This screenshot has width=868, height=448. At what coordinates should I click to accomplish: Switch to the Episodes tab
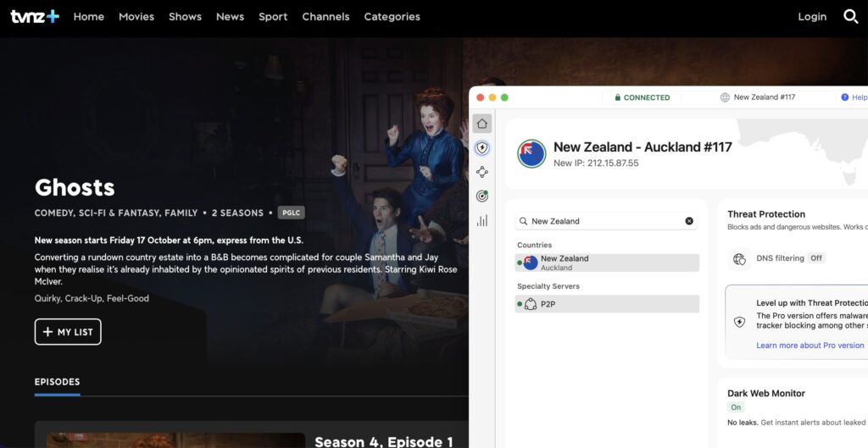[57, 382]
